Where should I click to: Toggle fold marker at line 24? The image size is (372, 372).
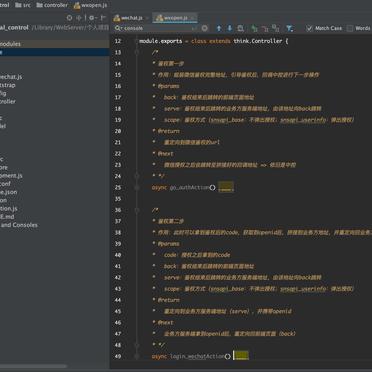[137, 176]
